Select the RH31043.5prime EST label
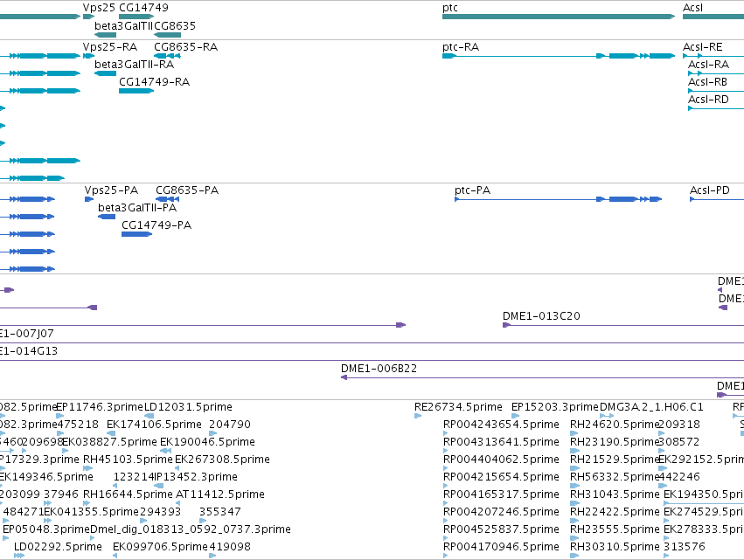The image size is (744, 560). [615, 494]
